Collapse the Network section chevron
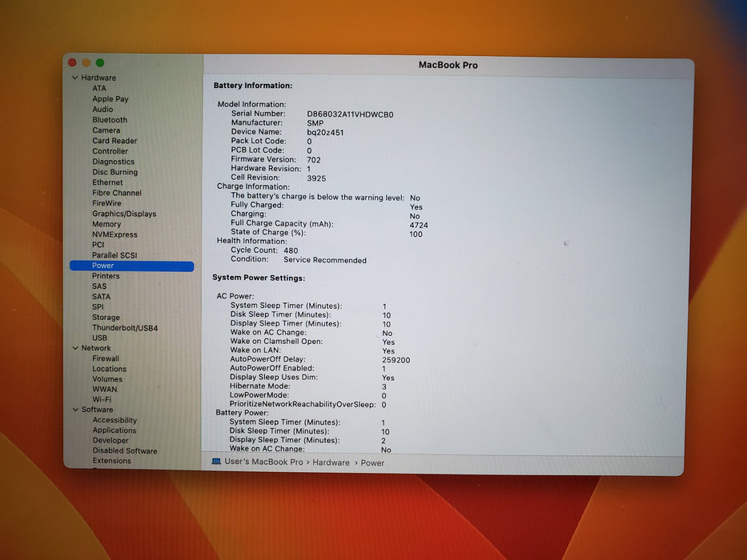Image resolution: width=747 pixels, height=560 pixels. (x=75, y=348)
